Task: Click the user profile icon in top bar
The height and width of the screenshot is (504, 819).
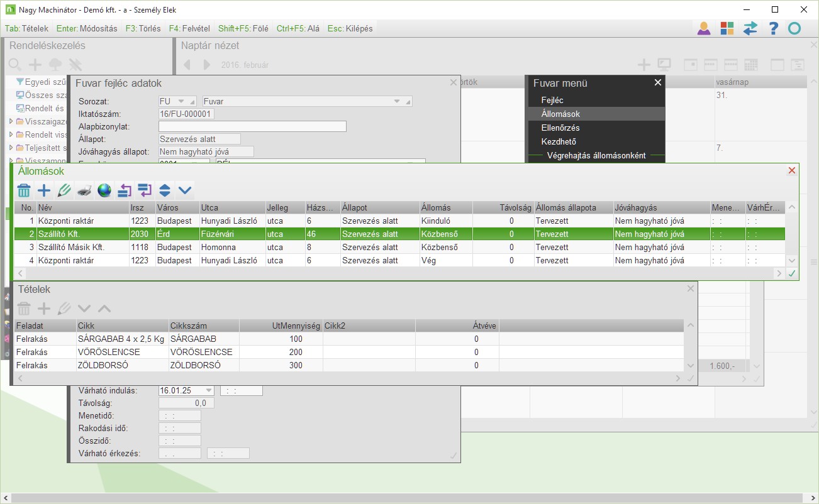Action: [x=704, y=28]
